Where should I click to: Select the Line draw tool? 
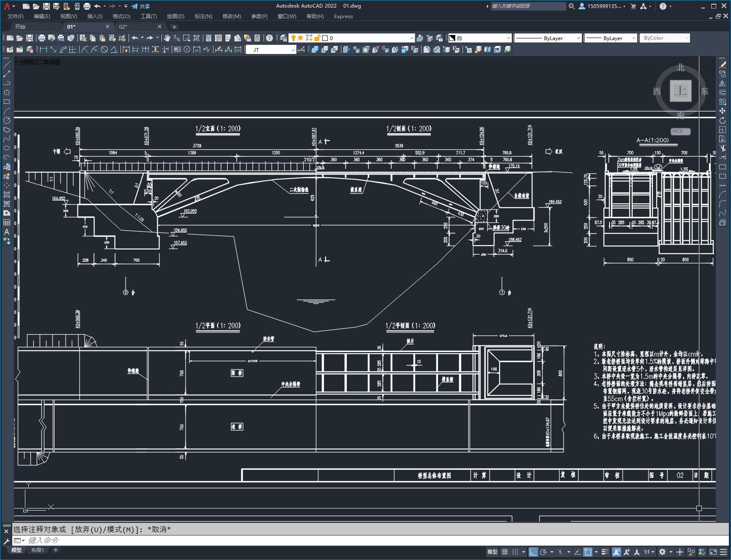pos(7,65)
